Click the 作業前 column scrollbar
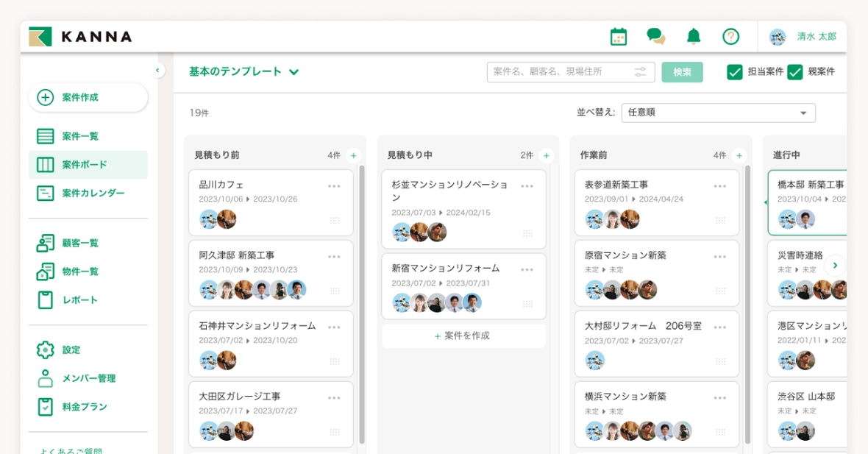The width and height of the screenshot is (868, 454). (x=748, y=305)
